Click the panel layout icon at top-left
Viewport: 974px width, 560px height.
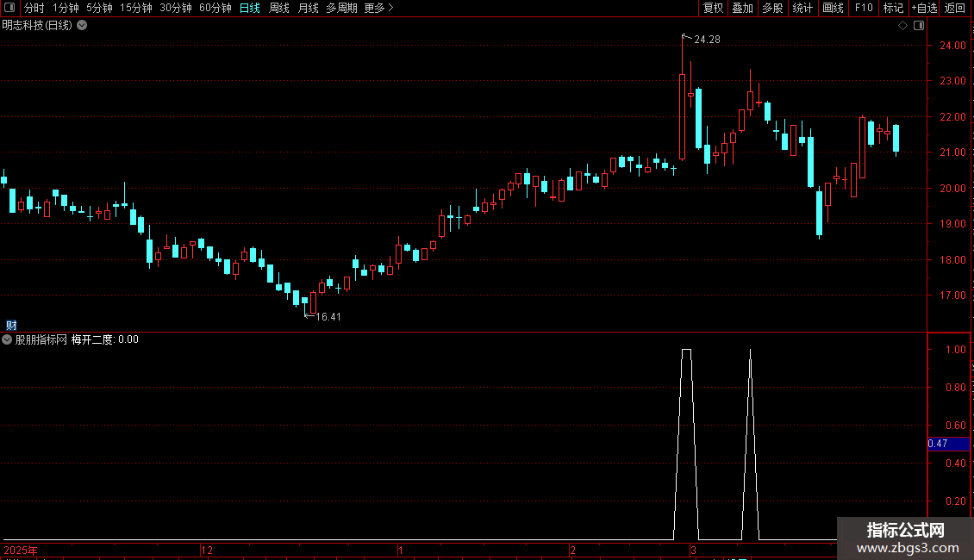9,8
